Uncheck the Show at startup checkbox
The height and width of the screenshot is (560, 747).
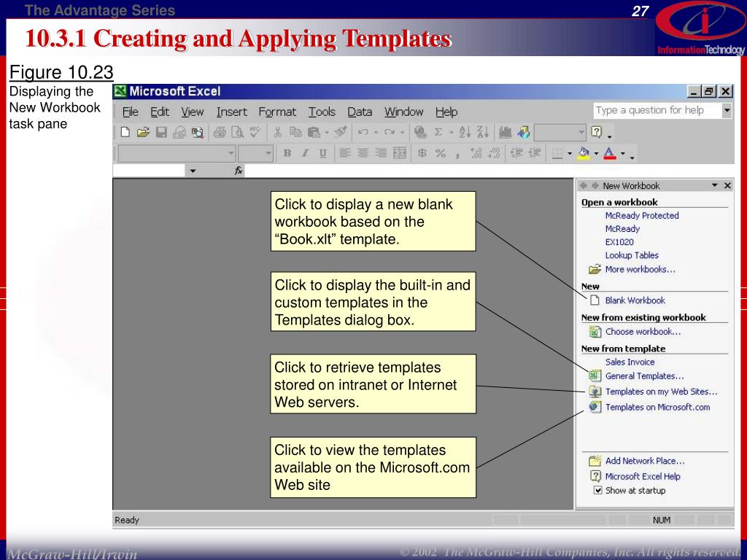click(x=598, y=490)
